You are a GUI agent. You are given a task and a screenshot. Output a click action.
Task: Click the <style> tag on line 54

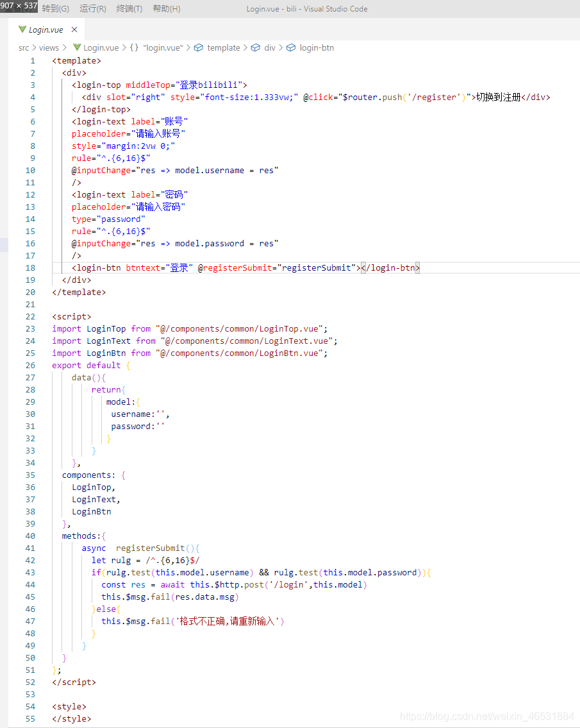tap(69, 707)
